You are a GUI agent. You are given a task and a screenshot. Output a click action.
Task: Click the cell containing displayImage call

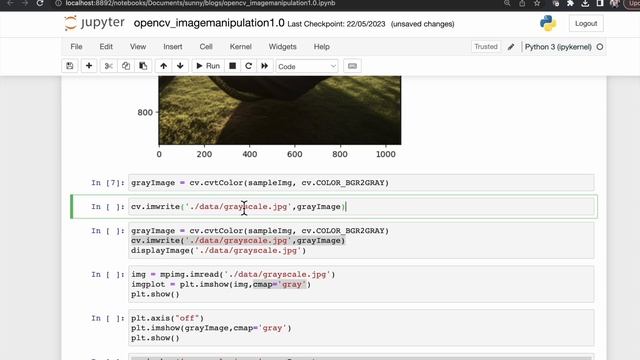click(361, 240)
